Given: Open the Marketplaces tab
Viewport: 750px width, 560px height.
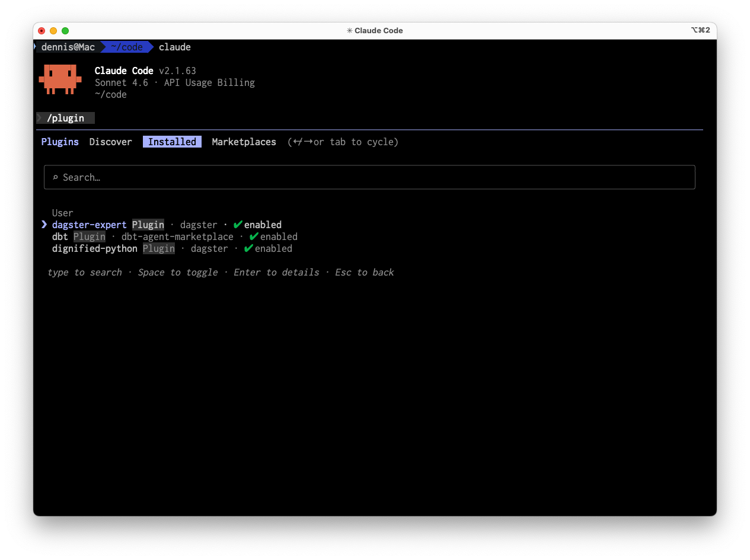Looking at the screenshot, I should [x=244, y=142].
